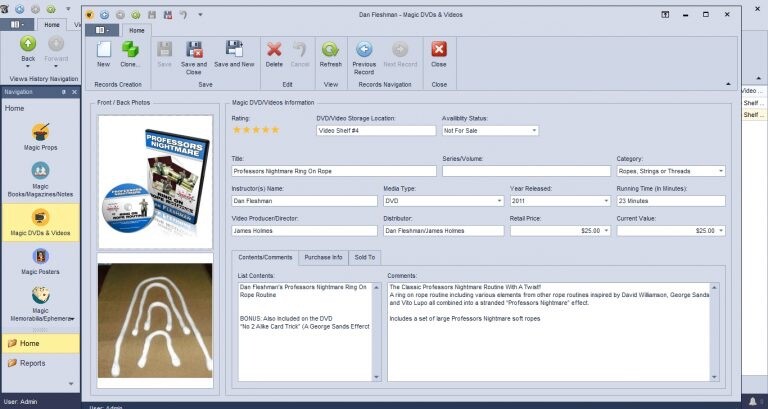The height and width of the screenshot is (409, 768).
Task: Open Magic Memorabilia/Ephemera section
Action: 40,304
